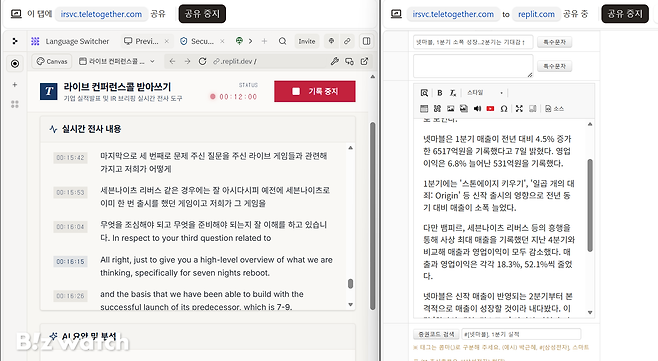Select the circular record icon in left sidebar
The image size is (658, 361).
pyautogui.click(x=15, y=63)
